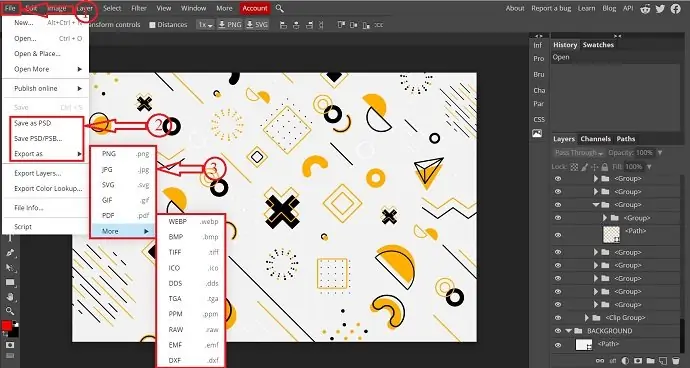The width and height of the screenshot is (690, 368).
Task: Select the Pen tool
Action: [x=10, y=253]
